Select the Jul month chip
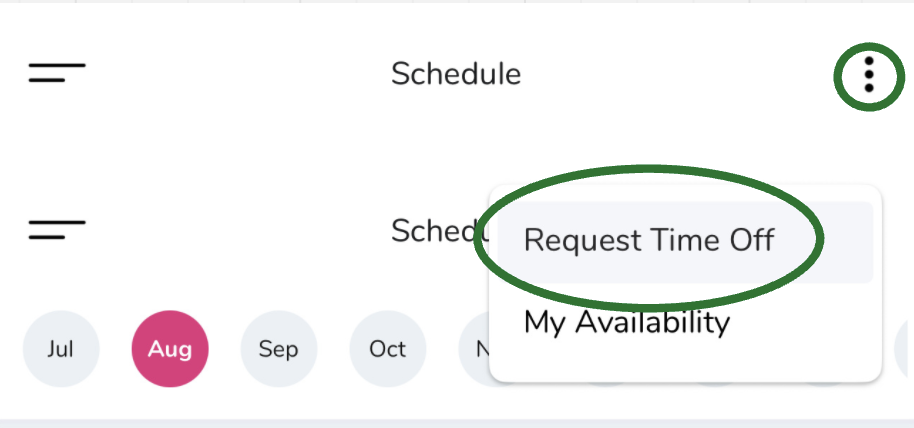The width and height of the screenshot is (914, 428). tap(61, 349)
